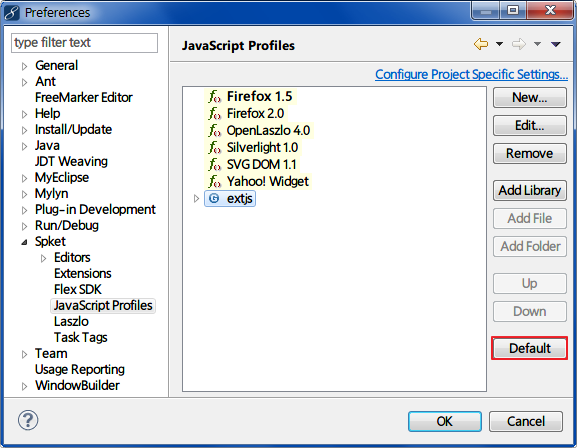Expand the Plug-in Development node
This screenshot has height=448, width=577.
point(24,210)
